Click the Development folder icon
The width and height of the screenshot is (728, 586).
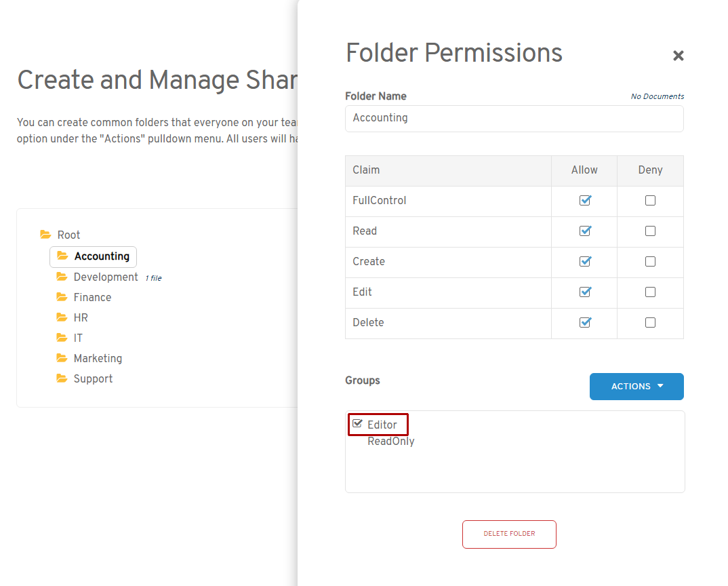point(62,277)
